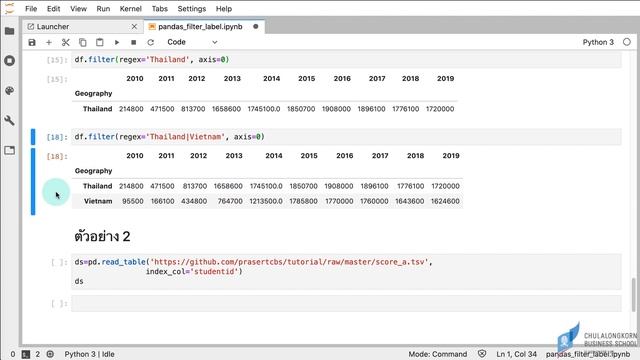The image size is (640, 360).
Task: Click Mode: Command in status bar
Action: tap(438, 354)
